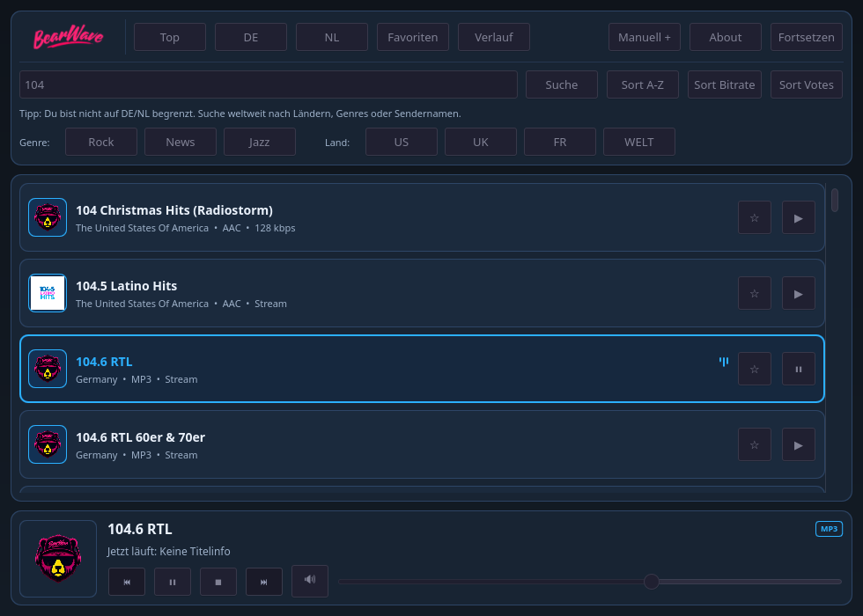Screen dimensions: 863x616
Task: Click 'Jetzt läuft: Keine Titelinfo' text
Action: tap(168, 551)
